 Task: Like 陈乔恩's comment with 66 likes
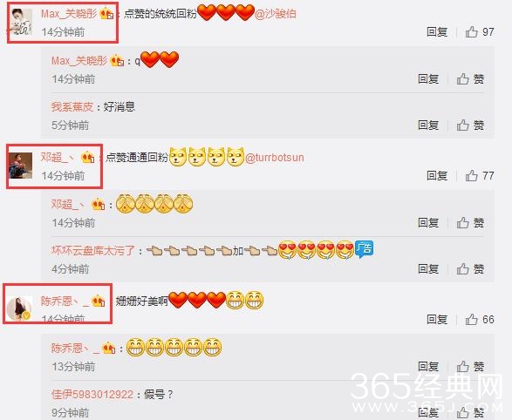pyautogui.click(x=480, y=319)
